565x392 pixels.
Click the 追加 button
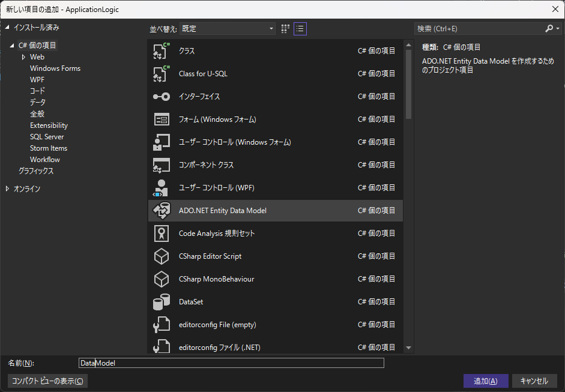[x=485, y=381]
